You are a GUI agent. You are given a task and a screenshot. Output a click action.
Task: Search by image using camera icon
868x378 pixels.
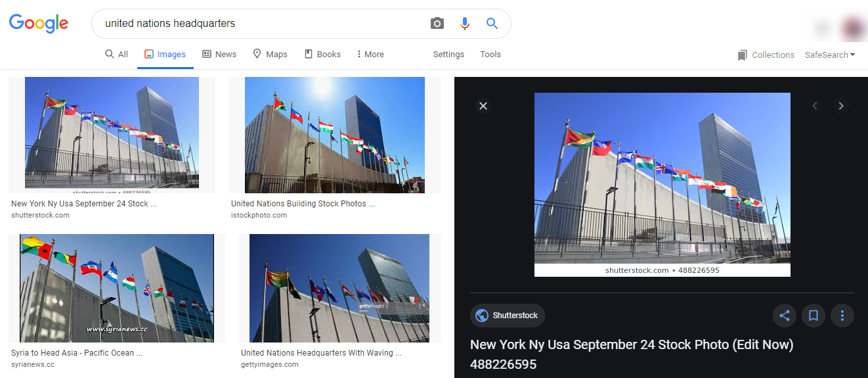pyautogui.click(x=437, y=24)
